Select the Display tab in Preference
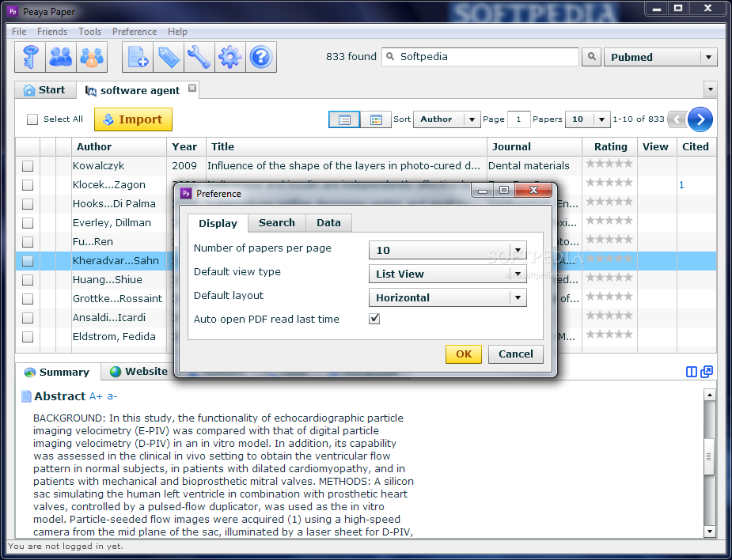The width and height of the screenshot is (732, 560). [x=218, y=223]
